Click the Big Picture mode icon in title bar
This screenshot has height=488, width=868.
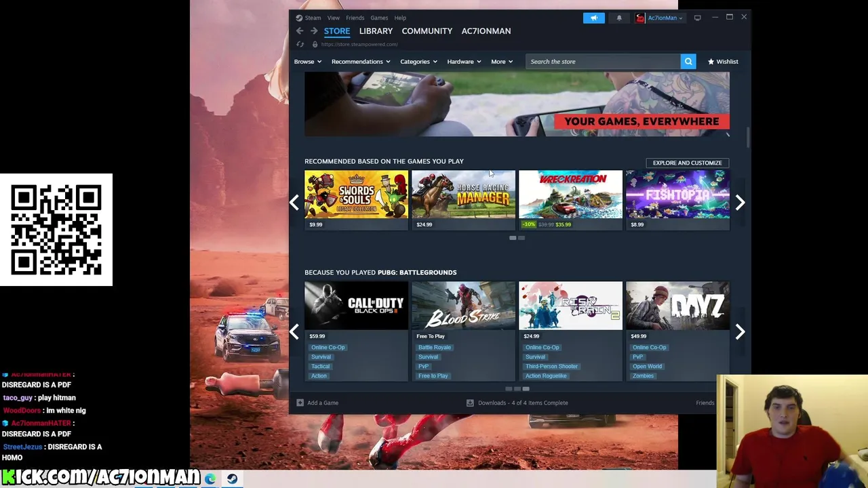click(697, 18)
